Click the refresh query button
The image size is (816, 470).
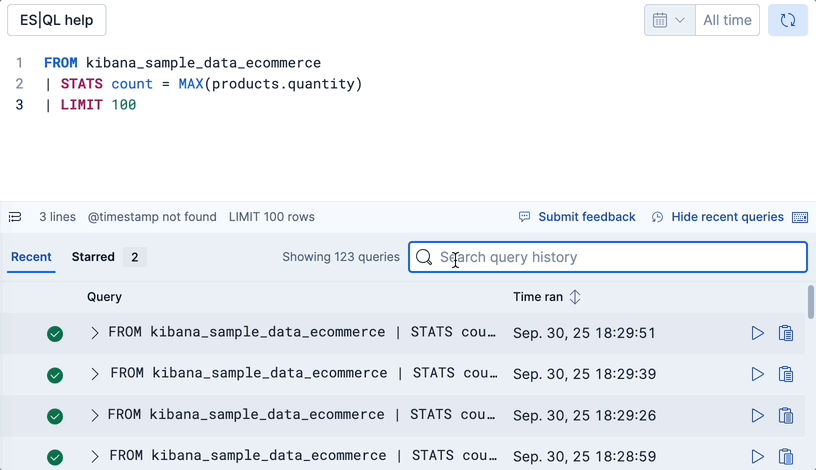[787, 20]
